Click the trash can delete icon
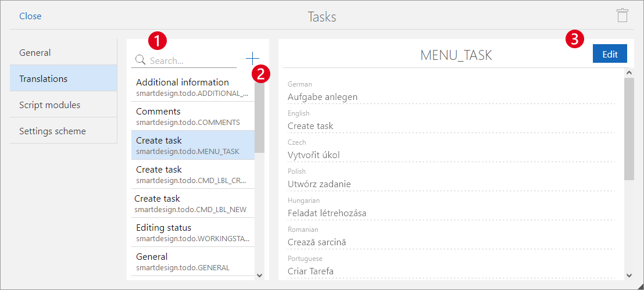The height and width of the screenshot is (290, 644). (x=622, y=16)
